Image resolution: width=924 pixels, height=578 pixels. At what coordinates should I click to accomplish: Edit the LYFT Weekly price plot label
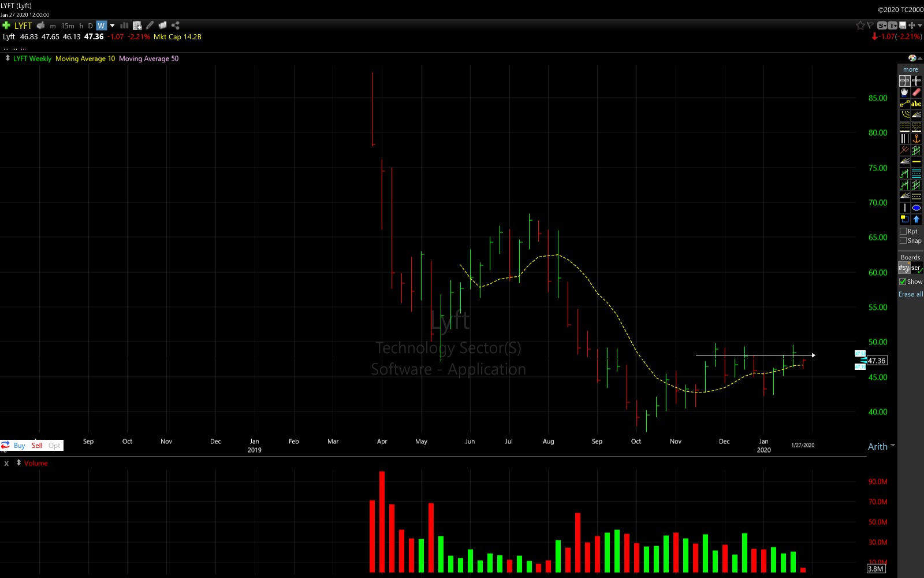pos(32,58)
